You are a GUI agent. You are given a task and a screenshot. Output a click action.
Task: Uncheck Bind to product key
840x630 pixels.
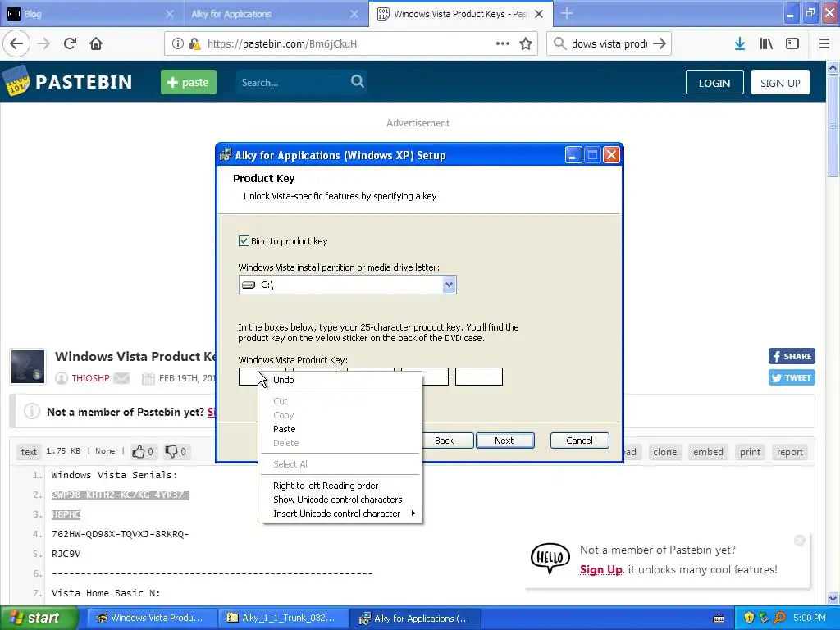[244, 241]
